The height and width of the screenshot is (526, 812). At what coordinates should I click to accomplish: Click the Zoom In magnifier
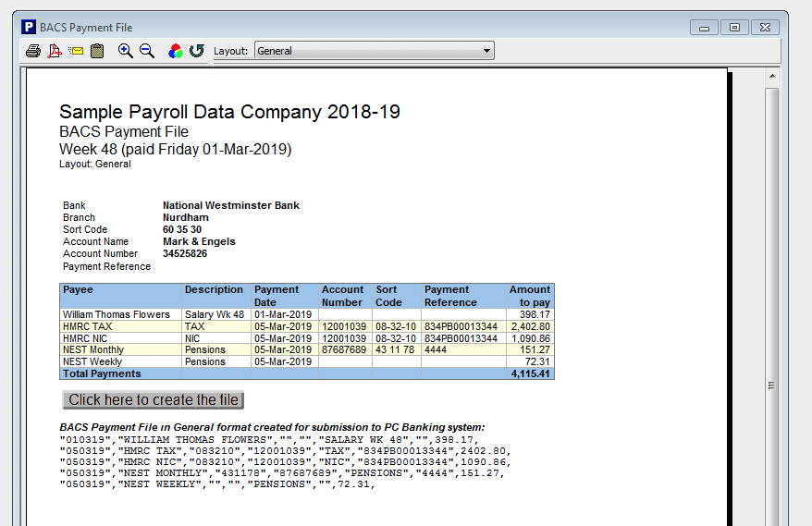(x=126, y=51)
